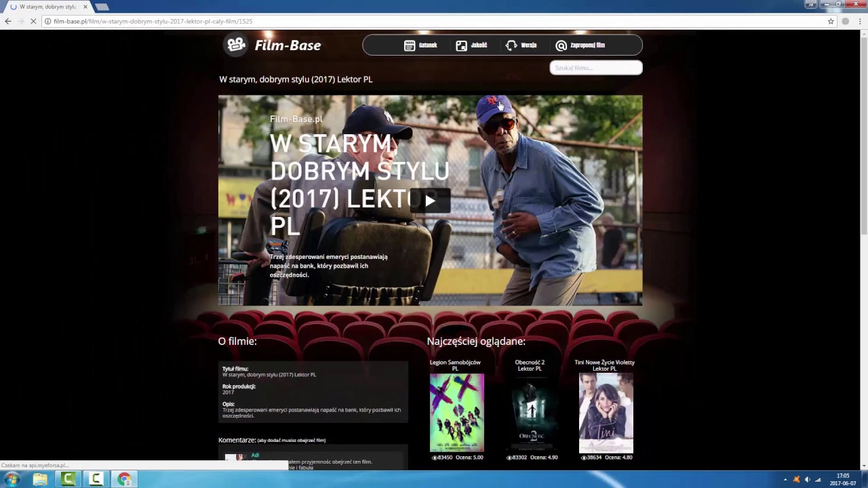Open the second Camtasia taskbar icon
Image resolution: width=868 pixels, height=488 pixels.
tap(96, 479)
